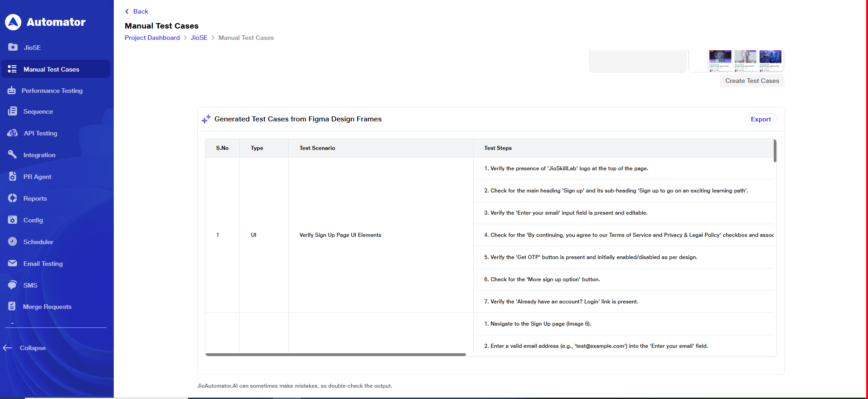Open Reports using its chart icon

coord(13,198)
